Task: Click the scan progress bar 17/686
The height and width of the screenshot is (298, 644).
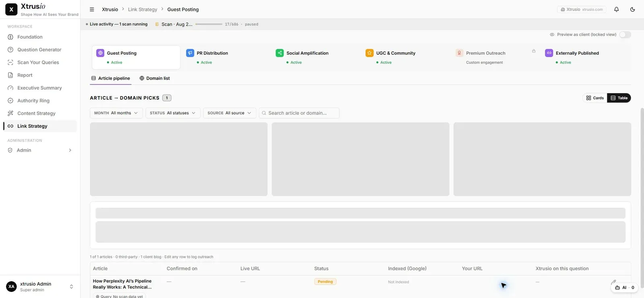Action: 209,24
